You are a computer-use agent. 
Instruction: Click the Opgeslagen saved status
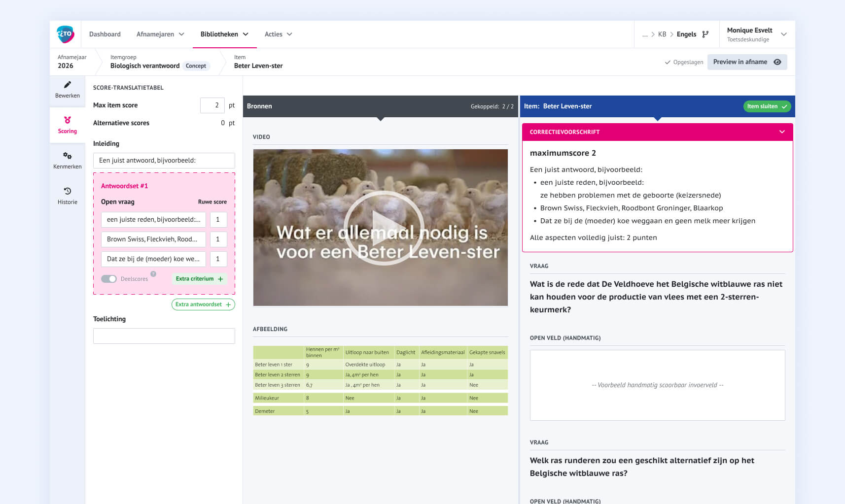(x=684, y=62)
